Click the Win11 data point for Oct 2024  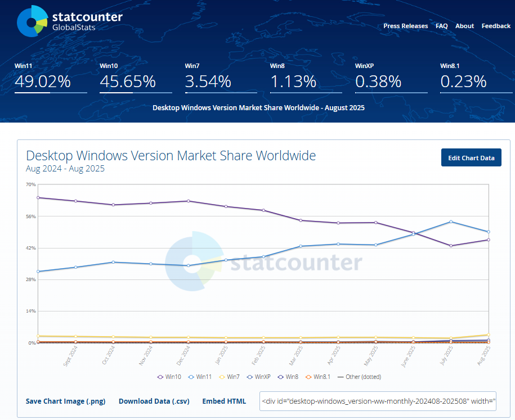pyautogui.click(x=113, y=262)
